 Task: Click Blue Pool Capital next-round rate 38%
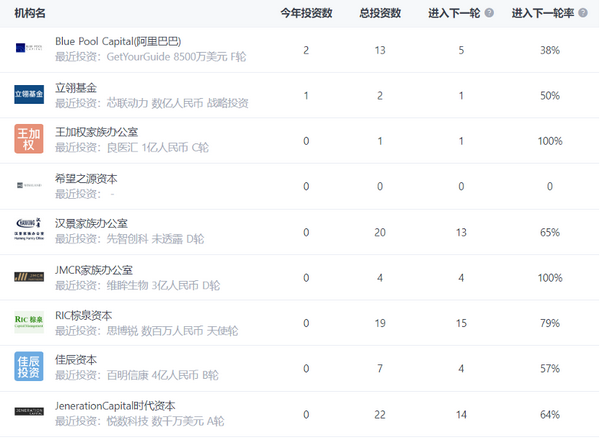pyautogui.click(x=550, y=50)
